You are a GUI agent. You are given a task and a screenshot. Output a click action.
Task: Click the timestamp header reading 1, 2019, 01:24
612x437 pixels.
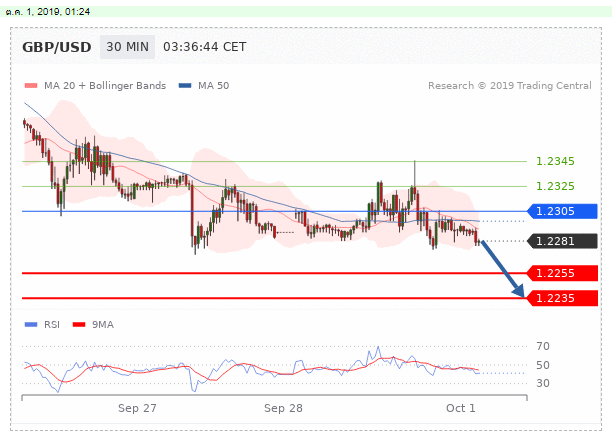(48, 12)
